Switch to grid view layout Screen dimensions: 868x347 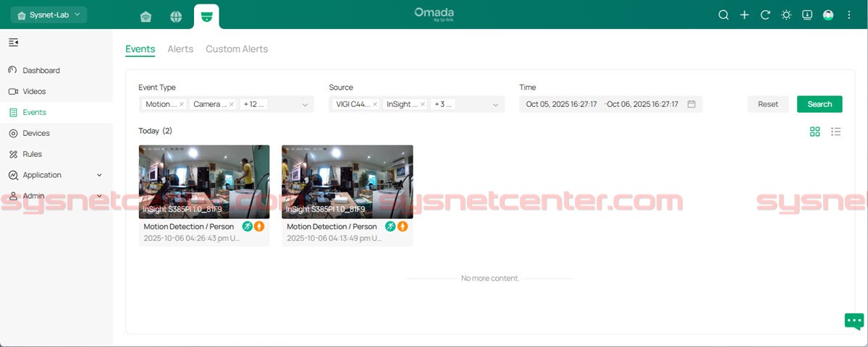(x=815, y=132)
